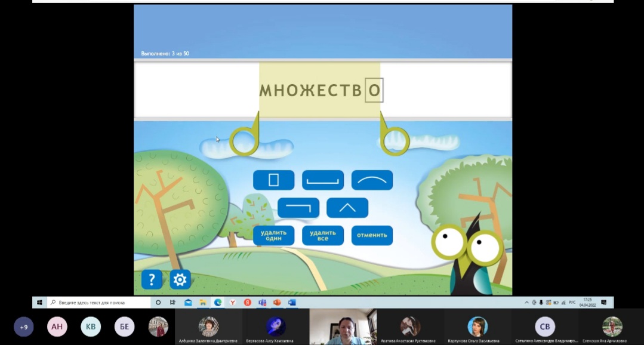The image size is (644, 345).
Task: Select the caret suffix marker button
Action: 347,208
